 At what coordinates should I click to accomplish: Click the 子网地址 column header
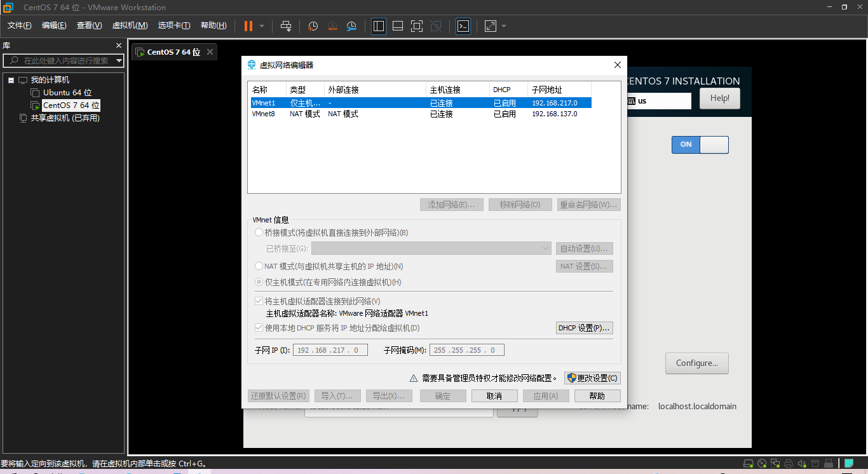[559, 90]
